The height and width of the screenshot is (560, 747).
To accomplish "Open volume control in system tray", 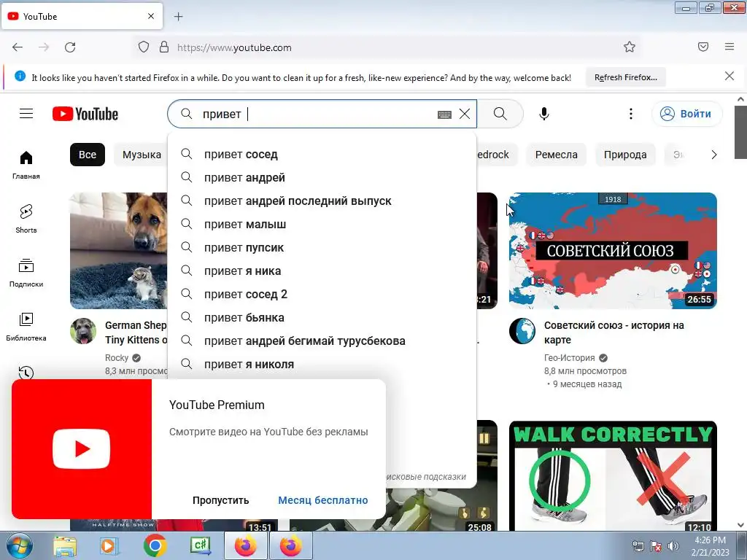I will tap(673, 546).
